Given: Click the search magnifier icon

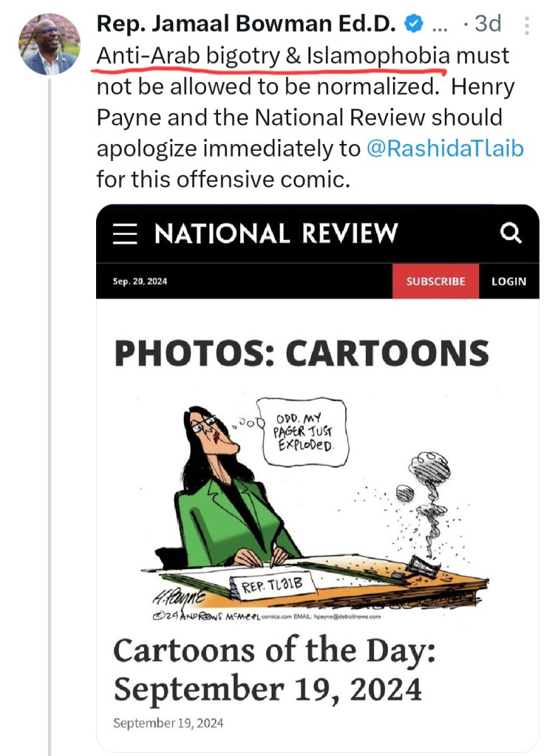Looking at the screenshot, I should point(511,234).
